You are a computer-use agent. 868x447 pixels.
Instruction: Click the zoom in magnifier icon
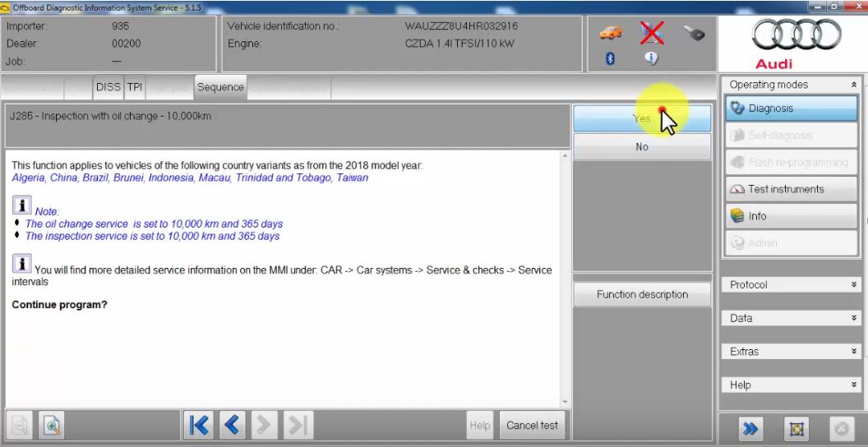[52, 426]
